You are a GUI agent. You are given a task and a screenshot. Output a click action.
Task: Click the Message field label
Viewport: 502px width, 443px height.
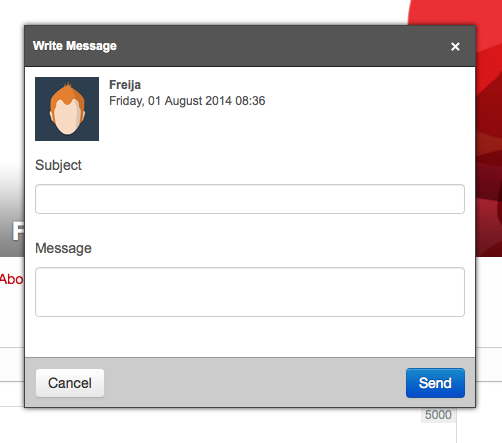(x=63, y=248)
